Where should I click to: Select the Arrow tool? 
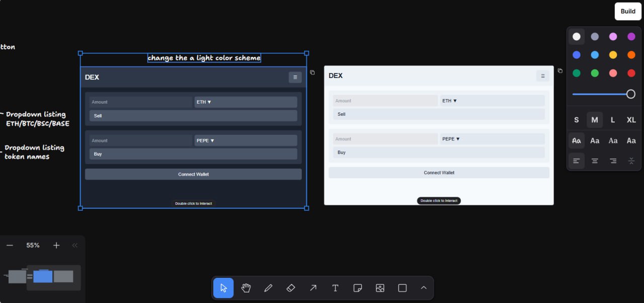click(x=313, y=288)
